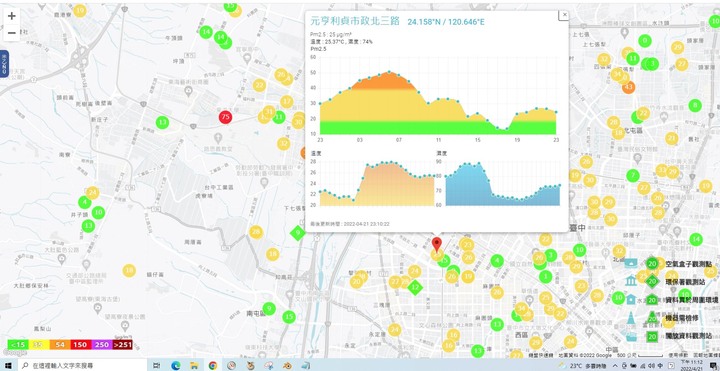Click the yellow 17 sensor marker
This screenshot has width=720, height=371.
[287, 101]
